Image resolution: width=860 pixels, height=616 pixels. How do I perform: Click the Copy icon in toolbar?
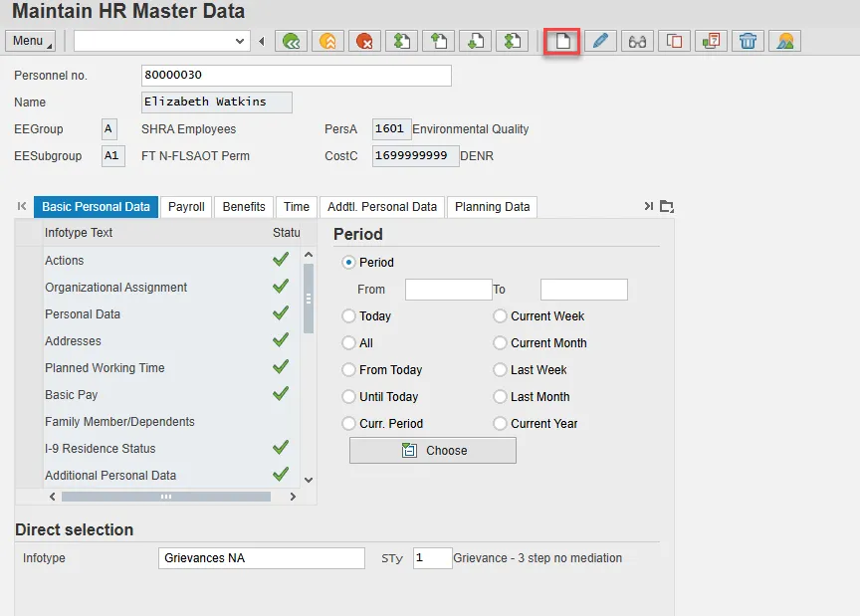tap(675, 41)
